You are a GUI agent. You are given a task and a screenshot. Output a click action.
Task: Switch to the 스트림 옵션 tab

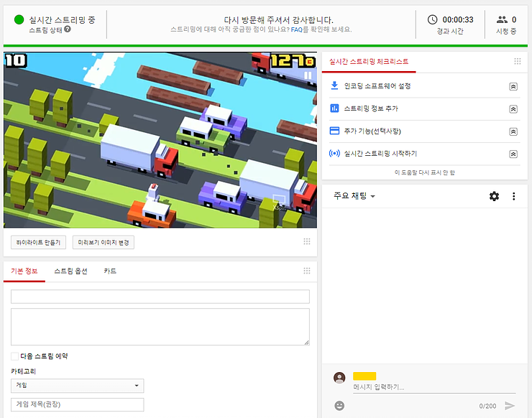(x=70, y=271)
